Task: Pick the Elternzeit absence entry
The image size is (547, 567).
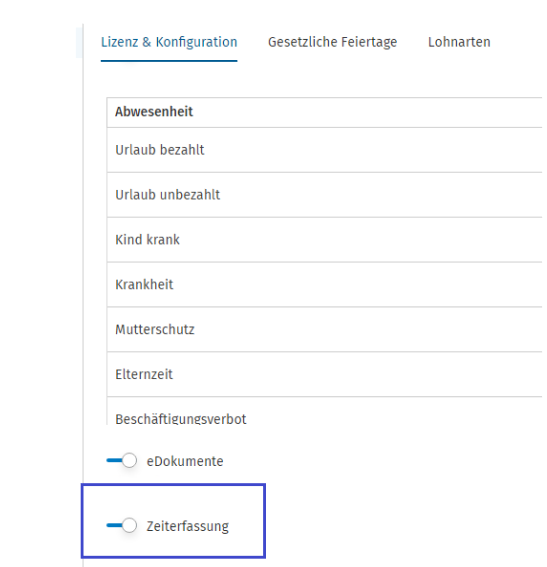Action: click(x=324, y=374)
